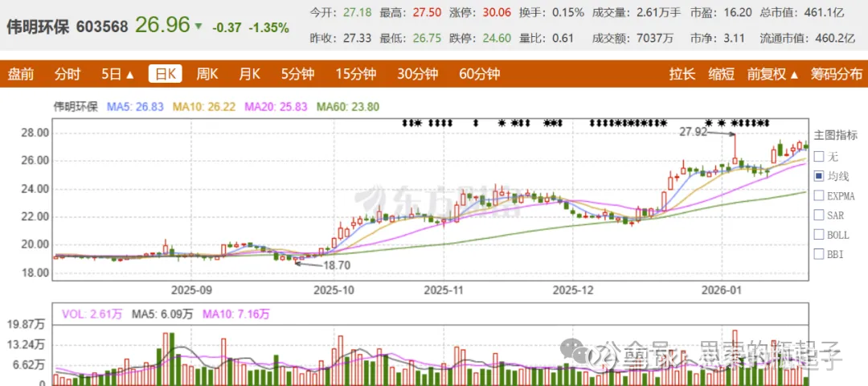Click the VOL: 2.61万 volume label
Screen dimensions: 868x386
[x=92, y=314]
